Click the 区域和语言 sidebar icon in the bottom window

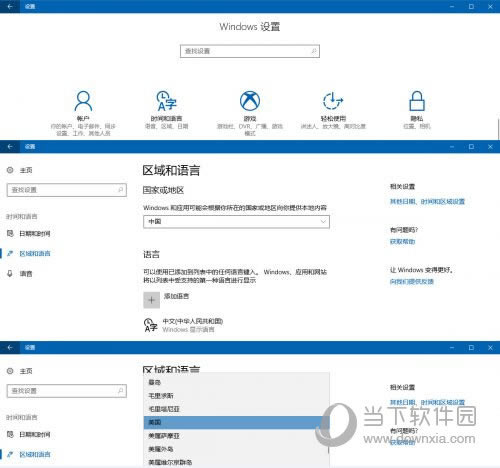pyautogui.click(x=10, y=454)
